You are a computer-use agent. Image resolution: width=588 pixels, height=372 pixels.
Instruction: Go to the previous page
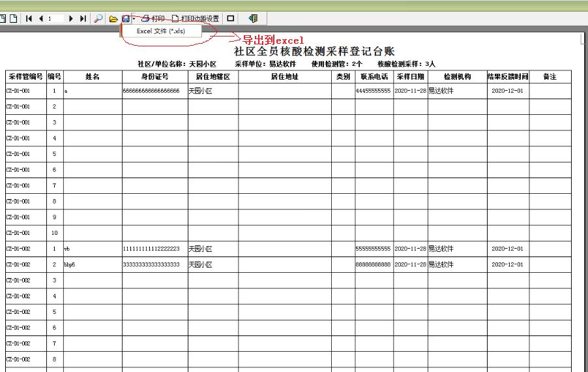[40, 18]
